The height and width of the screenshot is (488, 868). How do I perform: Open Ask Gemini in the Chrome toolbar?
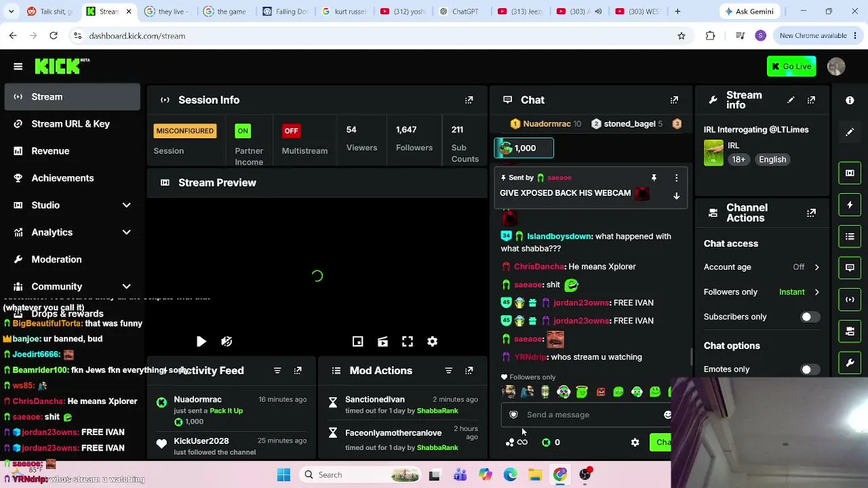[x=749, y=12]
